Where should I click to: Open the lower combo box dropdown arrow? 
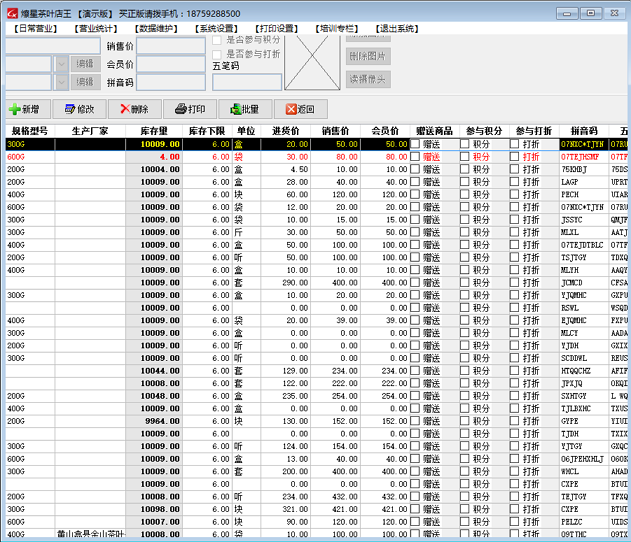pyautogui.click(x=61, y=82)
